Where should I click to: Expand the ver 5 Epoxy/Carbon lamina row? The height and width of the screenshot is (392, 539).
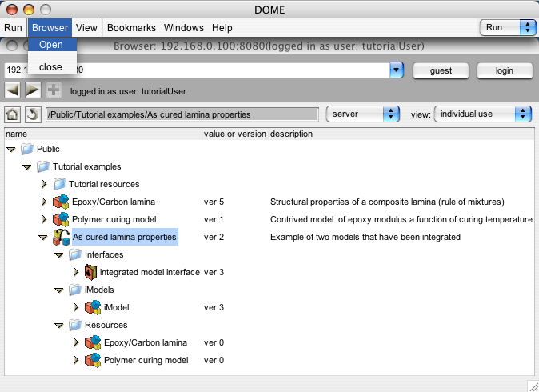point(44,202)
